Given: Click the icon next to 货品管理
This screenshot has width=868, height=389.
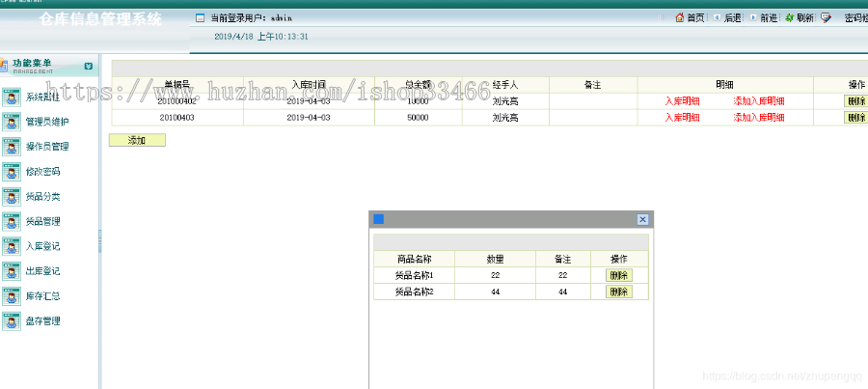Looking at the screenshot, I should (12, 222).
